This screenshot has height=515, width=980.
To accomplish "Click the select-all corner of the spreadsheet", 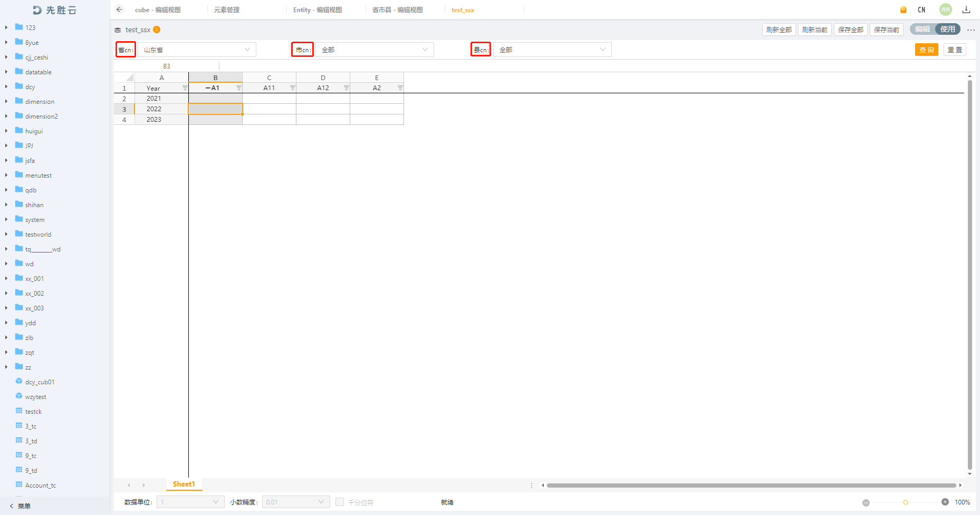I will [x=124, y=77].
